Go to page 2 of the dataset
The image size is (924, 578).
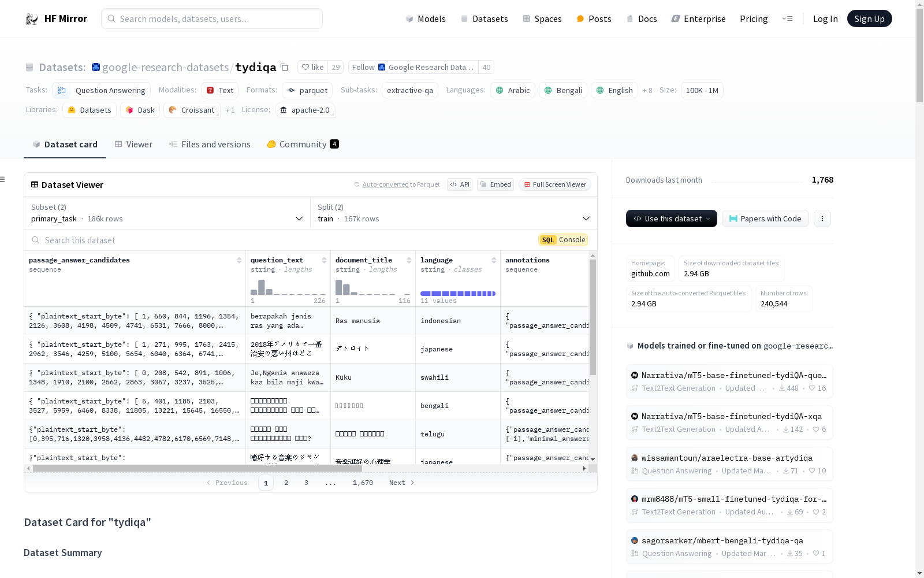coord(286,483)
